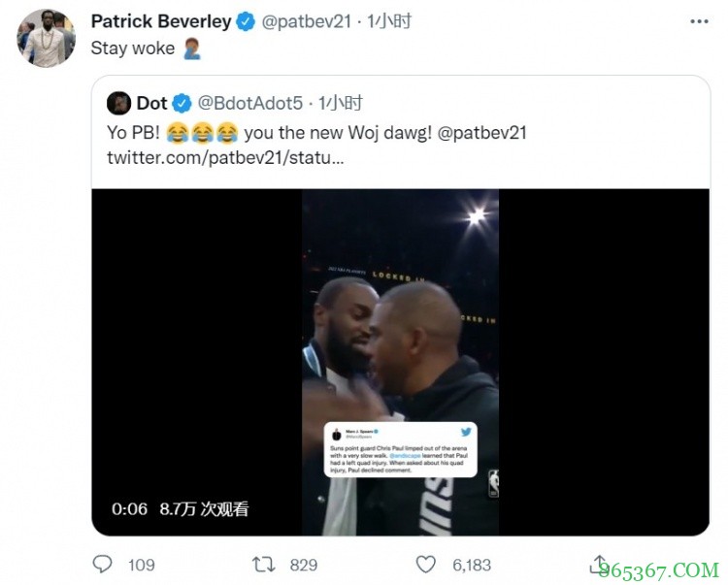Open the quoted tweet author name Dot
Image resolution: width=728 pixels, height=585 pixels.
(x=151, y=103)
